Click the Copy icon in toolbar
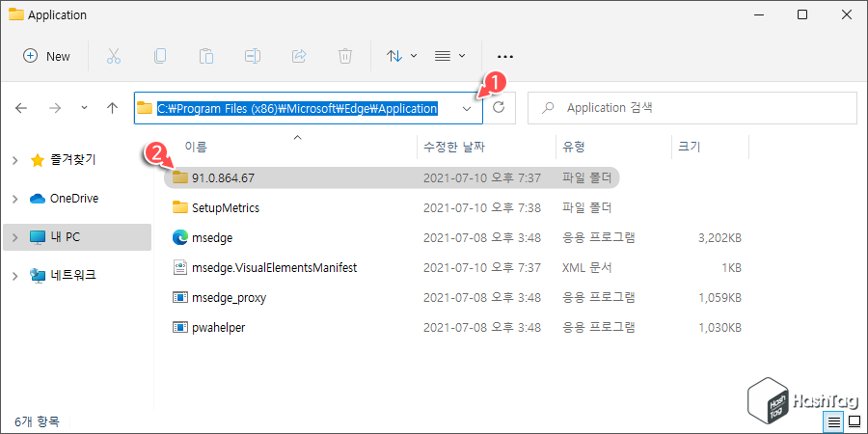Image resolution: width=868 pixels, height=434 pixels. click(x=160, y=57)
